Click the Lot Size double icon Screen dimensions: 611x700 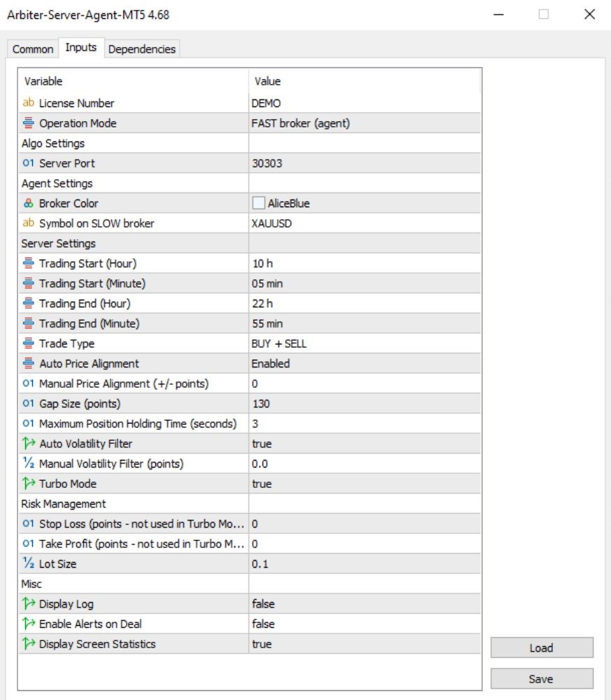[x=28, y=563]
